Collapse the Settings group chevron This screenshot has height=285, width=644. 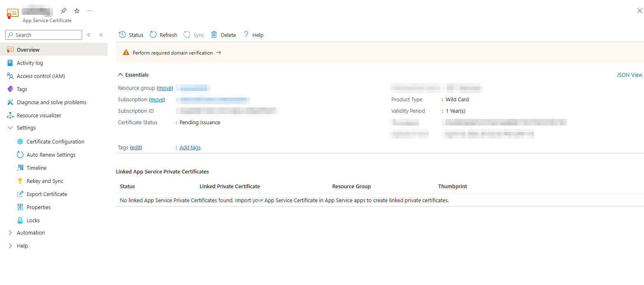pyautogui.click(x=10, y=128)
